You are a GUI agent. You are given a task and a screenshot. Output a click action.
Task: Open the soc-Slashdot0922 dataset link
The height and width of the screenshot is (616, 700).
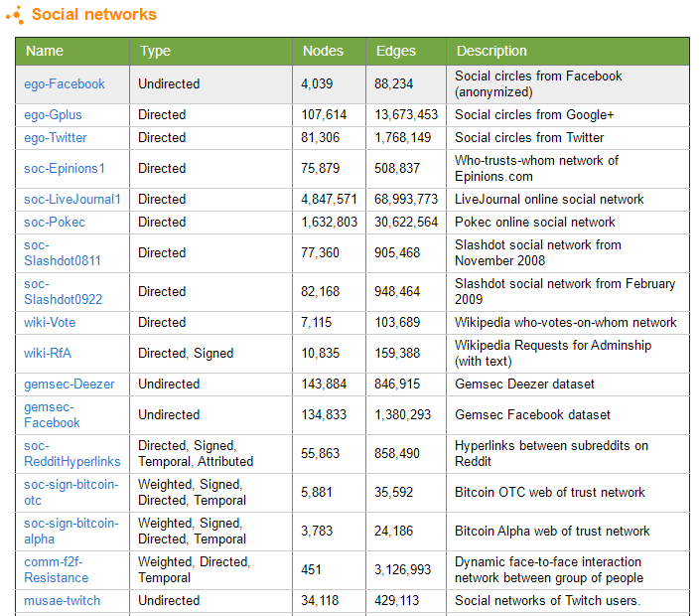[x=63, y=292]
